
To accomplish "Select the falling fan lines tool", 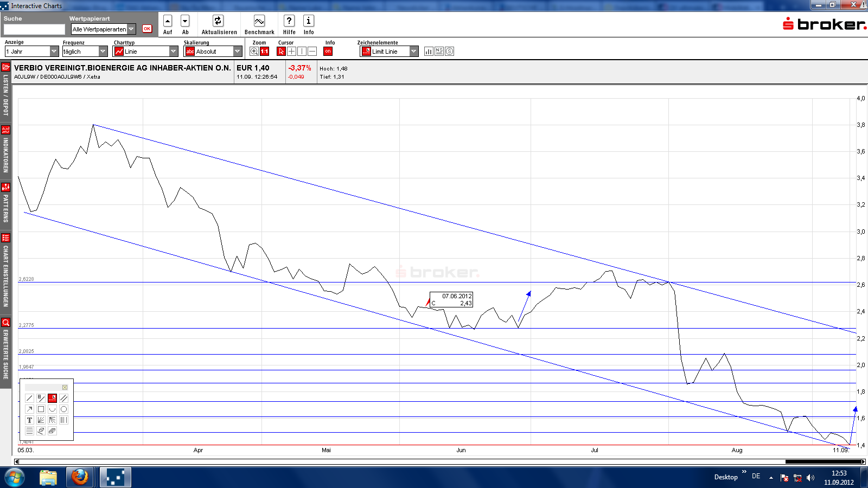I will (x=52, y=420).
